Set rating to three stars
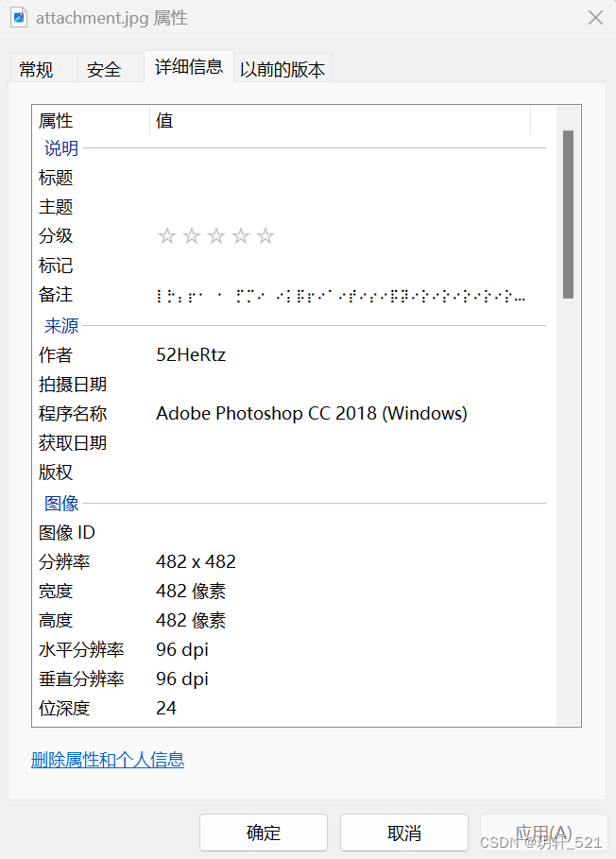This screenshot has height=859, width=616. pyautogui.click(x=216, y=236)
